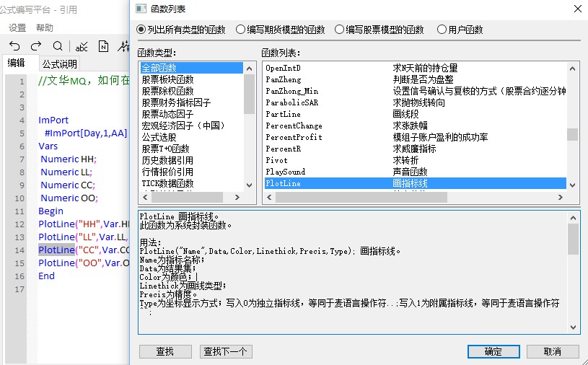Image resolution: width=588 pixels, height=365 pixels.
Task: Click description pane scroll-up arrow
Action: coord(573,218)
